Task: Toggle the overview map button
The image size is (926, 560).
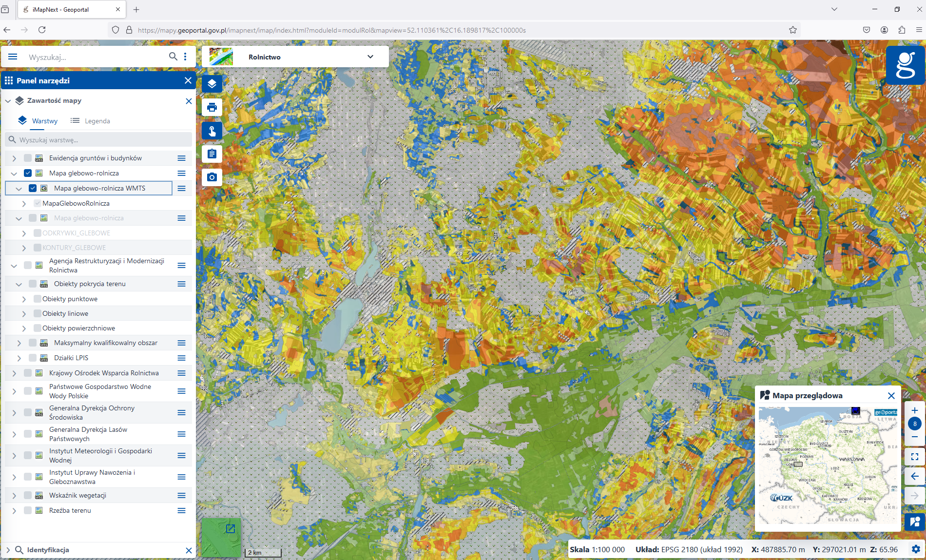Action: [915, 521]
